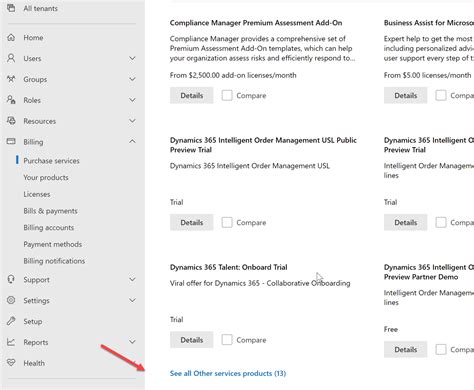Click See all Other services products (13)

click(x=228, y=373)
